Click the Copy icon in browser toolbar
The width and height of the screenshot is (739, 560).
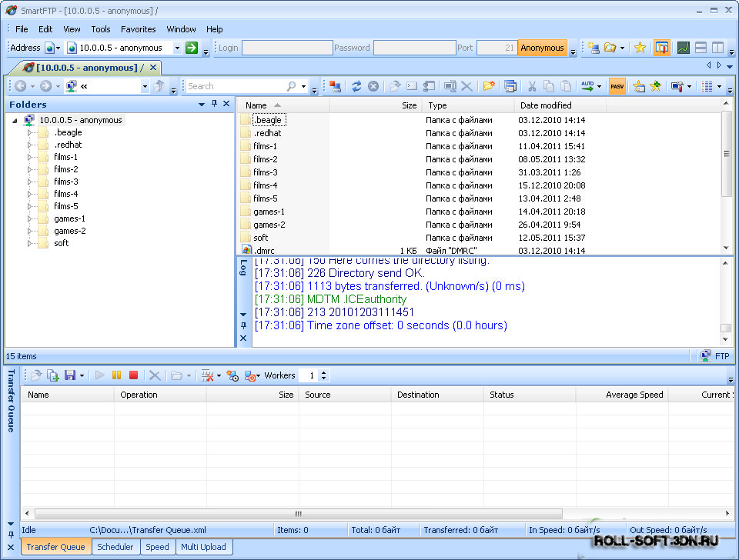click(x=549, y=86)
